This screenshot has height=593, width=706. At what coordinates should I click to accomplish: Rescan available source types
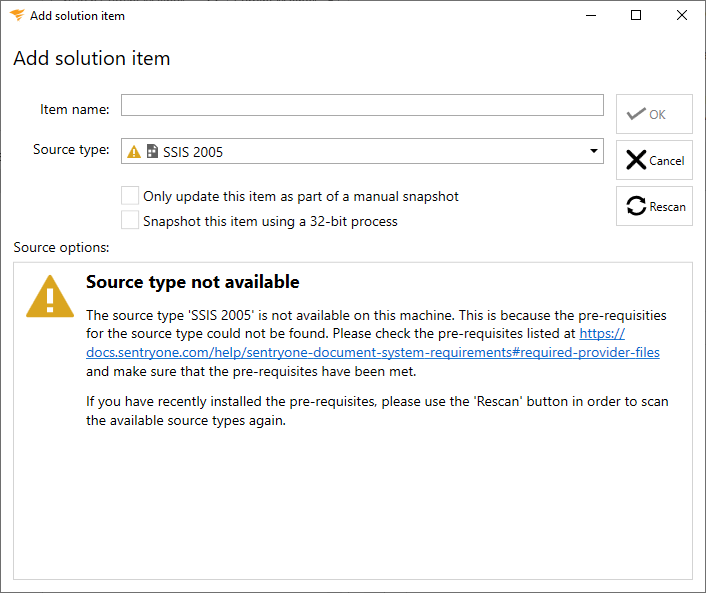coord(654,206)
